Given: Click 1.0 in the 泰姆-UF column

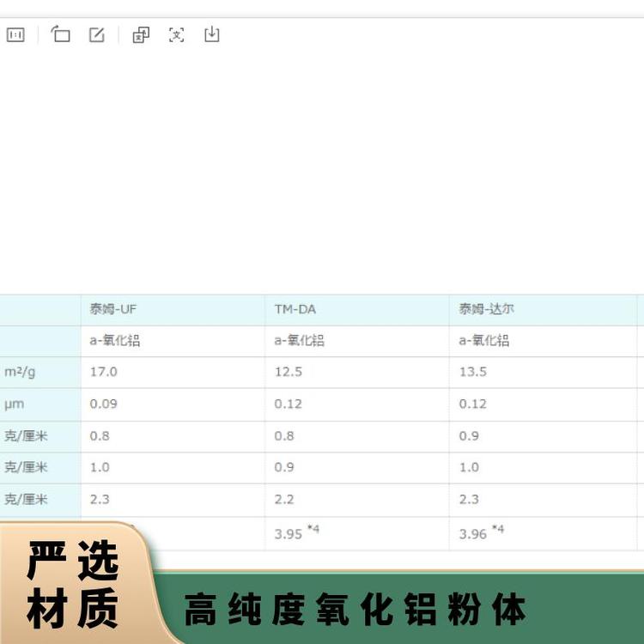Looking at the screenshot, I should pos(100,467).
